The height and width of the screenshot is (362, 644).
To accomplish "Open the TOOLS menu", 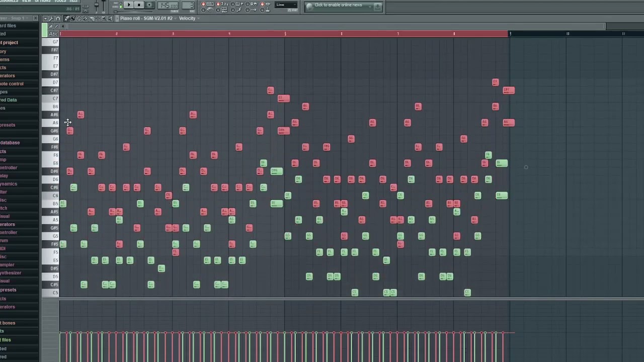I will click(60, 1).
